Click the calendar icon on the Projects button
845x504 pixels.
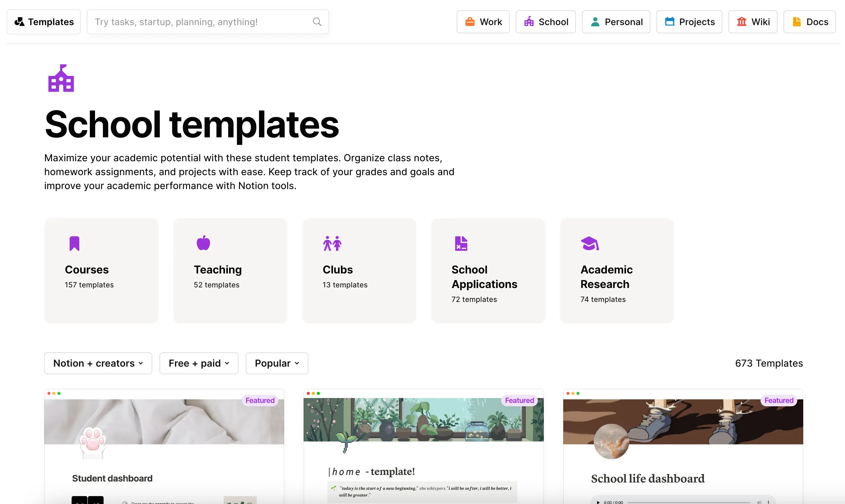(670, 21)
